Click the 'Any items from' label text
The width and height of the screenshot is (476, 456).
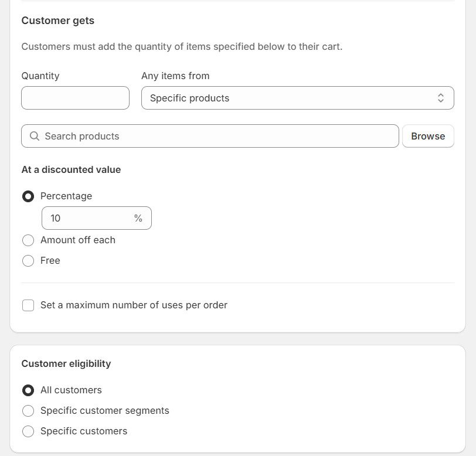point(175,76)
